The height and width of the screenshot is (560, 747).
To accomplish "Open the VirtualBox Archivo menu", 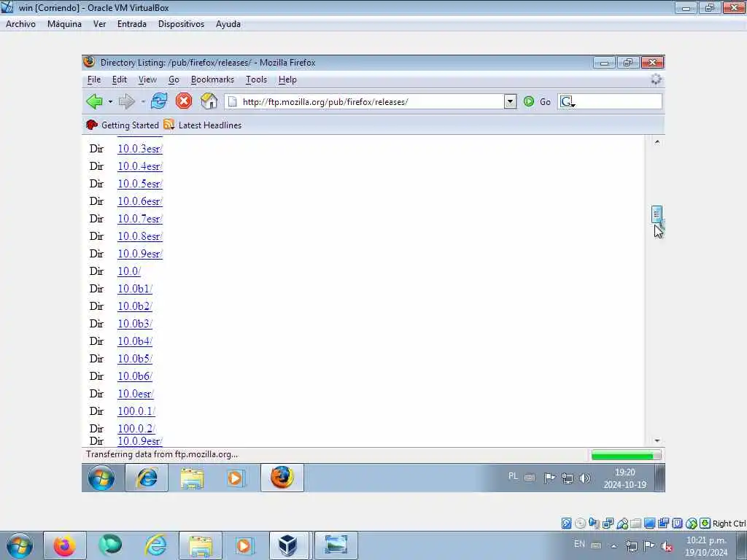I will (20, 24).
